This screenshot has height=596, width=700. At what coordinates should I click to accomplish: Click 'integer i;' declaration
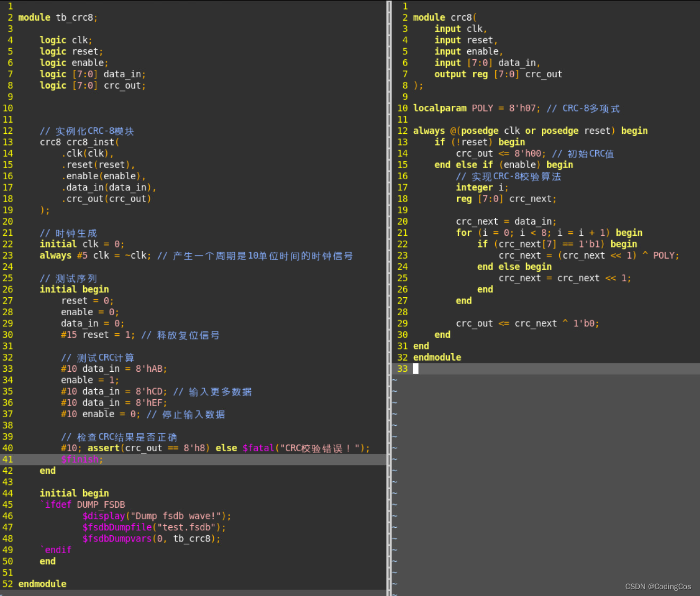(482, 188)
